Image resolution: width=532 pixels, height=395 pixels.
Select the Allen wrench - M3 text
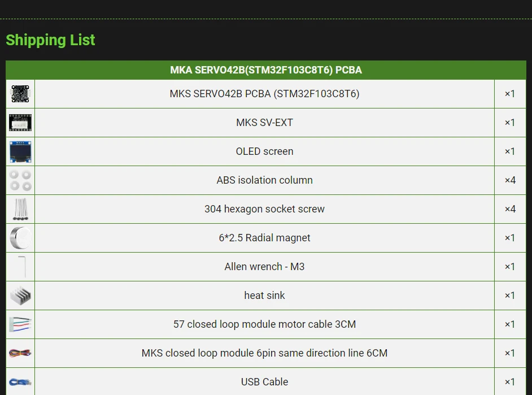[x=264, y=267]
